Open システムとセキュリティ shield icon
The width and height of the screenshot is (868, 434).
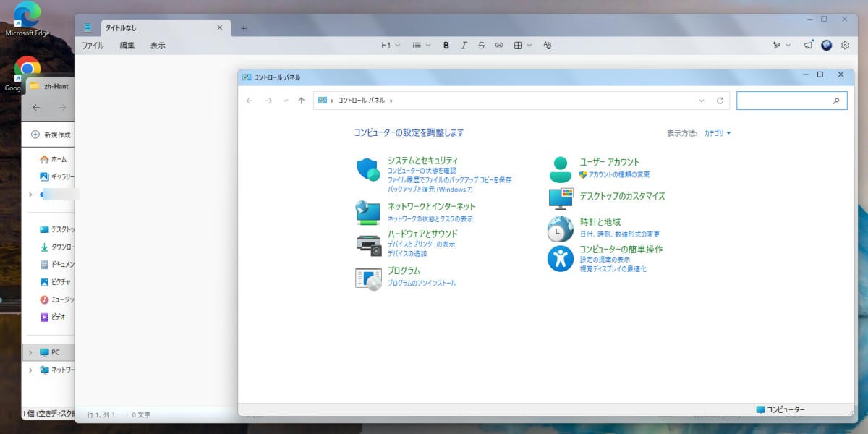coord(368,169)
